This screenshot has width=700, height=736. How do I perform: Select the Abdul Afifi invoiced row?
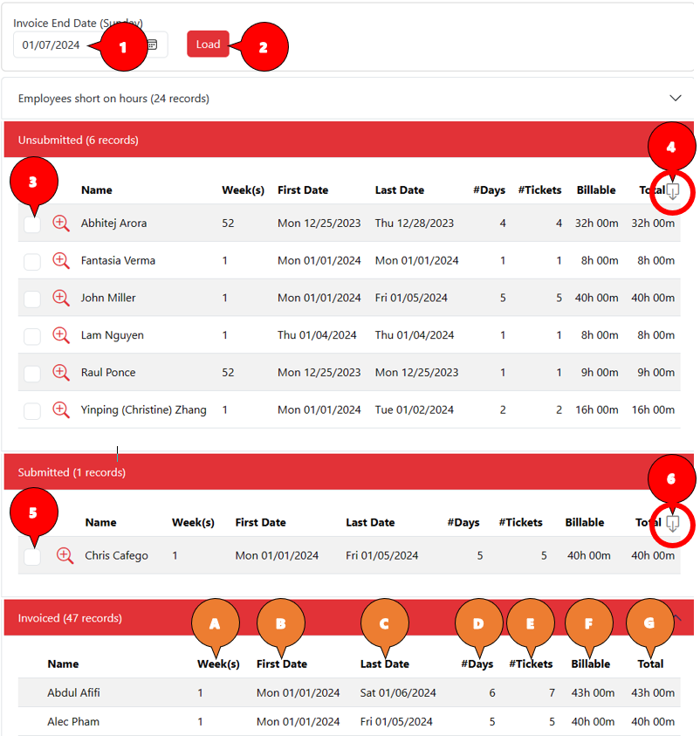(349, 693)
